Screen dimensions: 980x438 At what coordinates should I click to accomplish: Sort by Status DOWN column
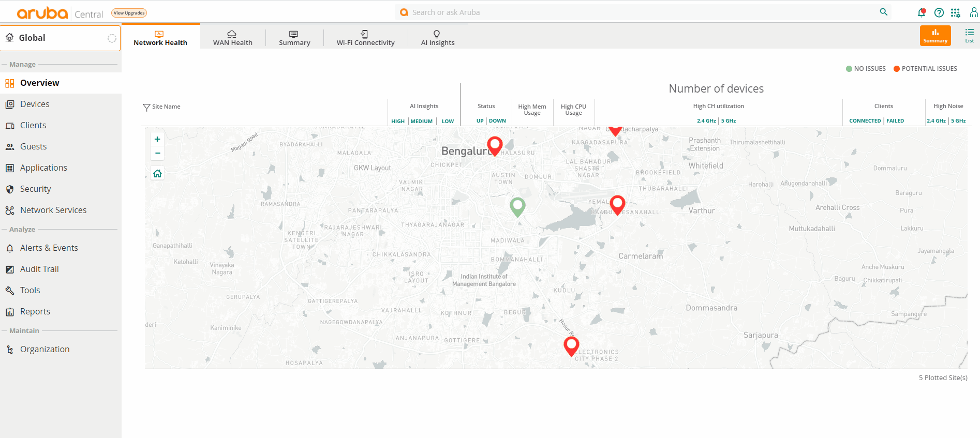point(497,121)
